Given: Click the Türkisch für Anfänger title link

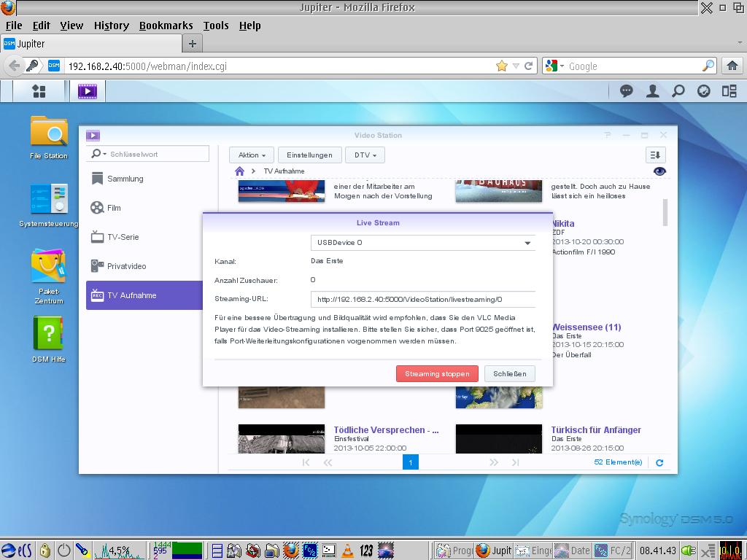Looking at the screenshot, I should pos(596,430).
